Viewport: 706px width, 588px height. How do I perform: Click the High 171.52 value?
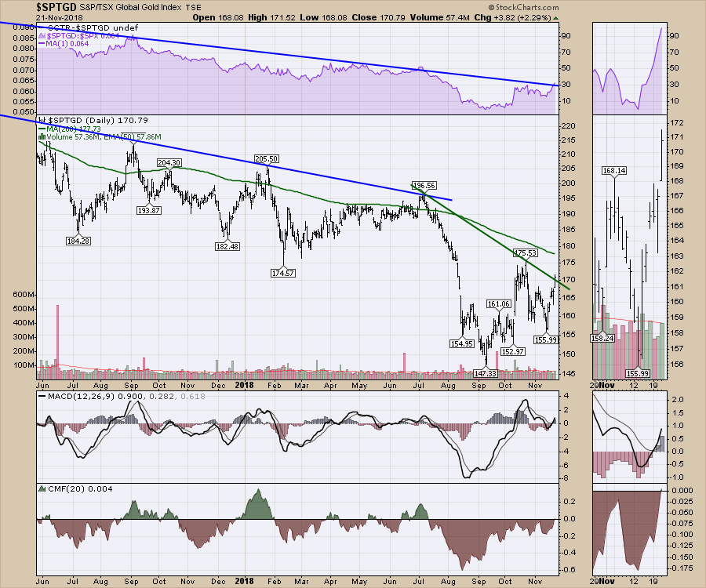click(x=271, y=17)
